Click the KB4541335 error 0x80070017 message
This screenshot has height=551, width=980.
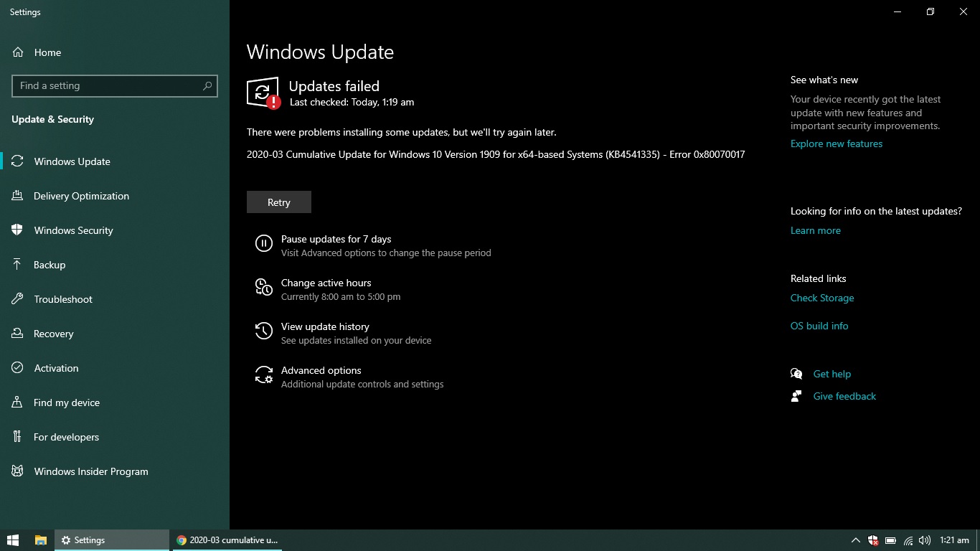pos(496,154)
